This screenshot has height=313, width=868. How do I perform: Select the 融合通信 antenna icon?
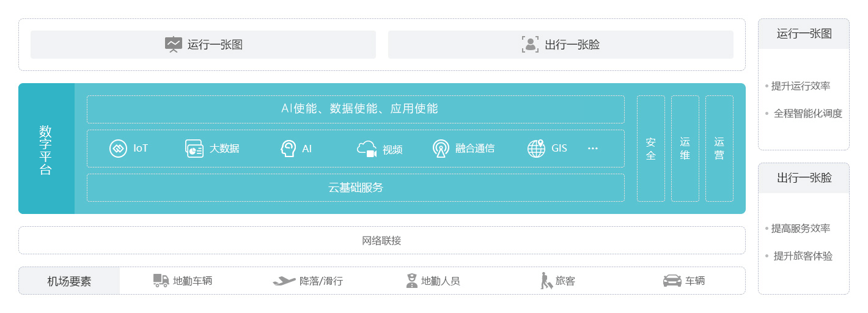click(x=441, y=149)
